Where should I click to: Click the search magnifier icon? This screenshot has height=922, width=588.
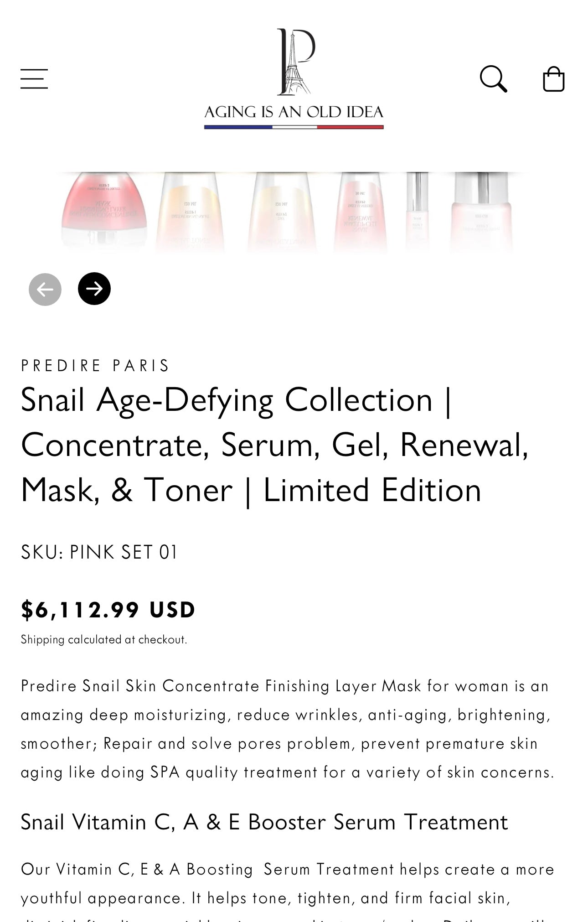493,79
